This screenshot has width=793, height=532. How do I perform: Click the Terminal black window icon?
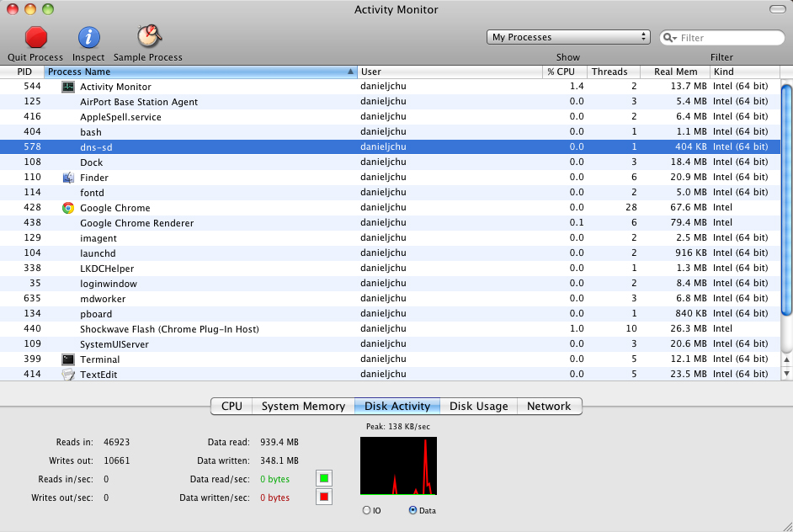[68, 359]
